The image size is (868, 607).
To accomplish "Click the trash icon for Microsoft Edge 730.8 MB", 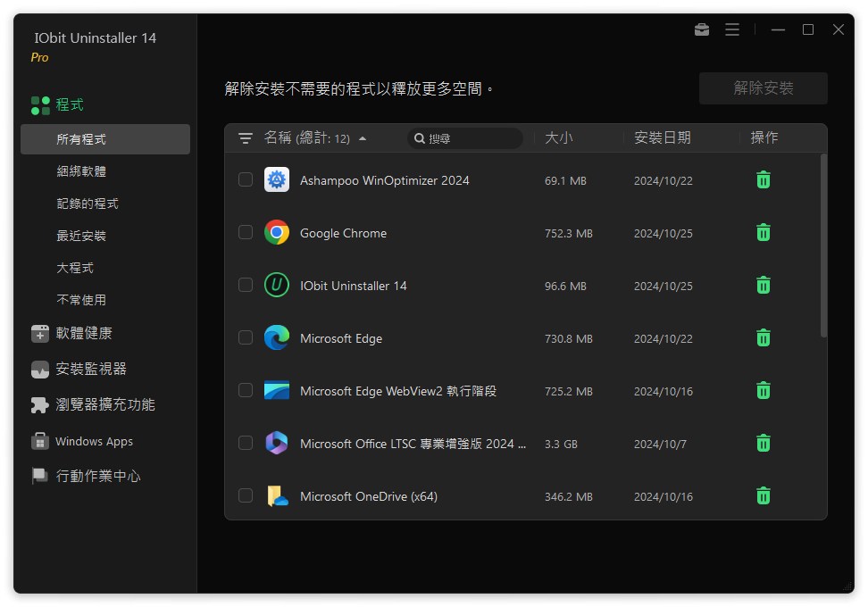I will click(x=763, y=337).
